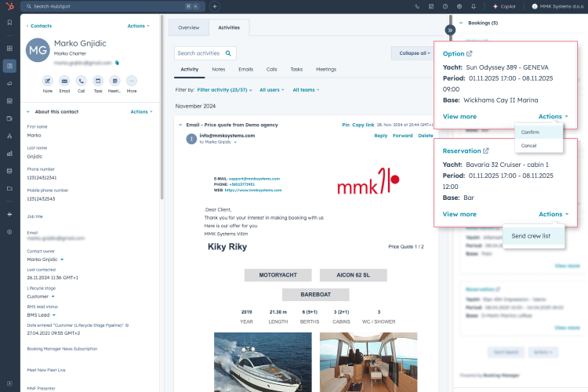
Task: Forward the price quote email
Action: tap(403, 136)
